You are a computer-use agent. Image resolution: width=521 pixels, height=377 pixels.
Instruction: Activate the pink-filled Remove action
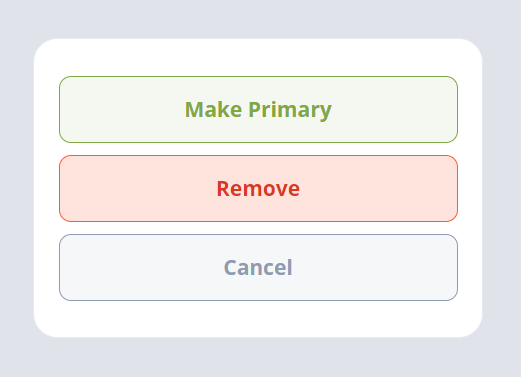pyautogui.click(x=258, y=188)
